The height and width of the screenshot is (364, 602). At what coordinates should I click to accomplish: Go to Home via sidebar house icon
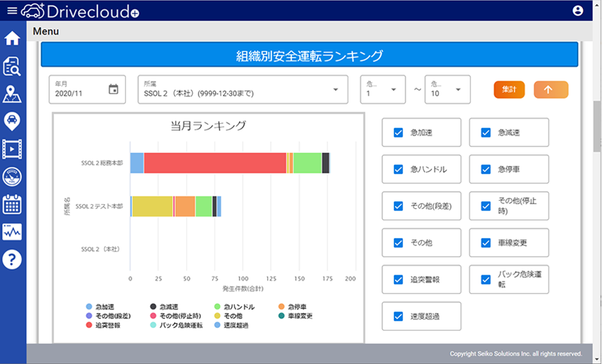12,38
